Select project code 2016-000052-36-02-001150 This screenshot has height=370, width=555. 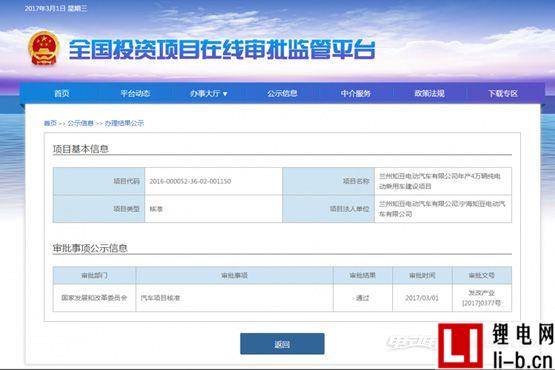pos(190,181)
